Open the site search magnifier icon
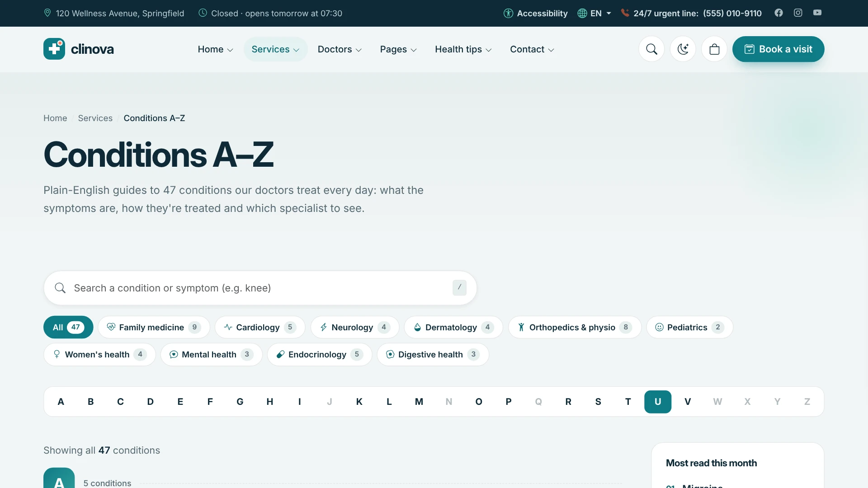The image size is (868, 488). point(651,49)
